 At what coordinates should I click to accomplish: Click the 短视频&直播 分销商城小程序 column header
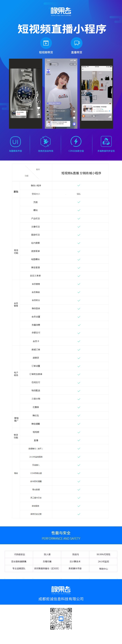tap(81, 173)
